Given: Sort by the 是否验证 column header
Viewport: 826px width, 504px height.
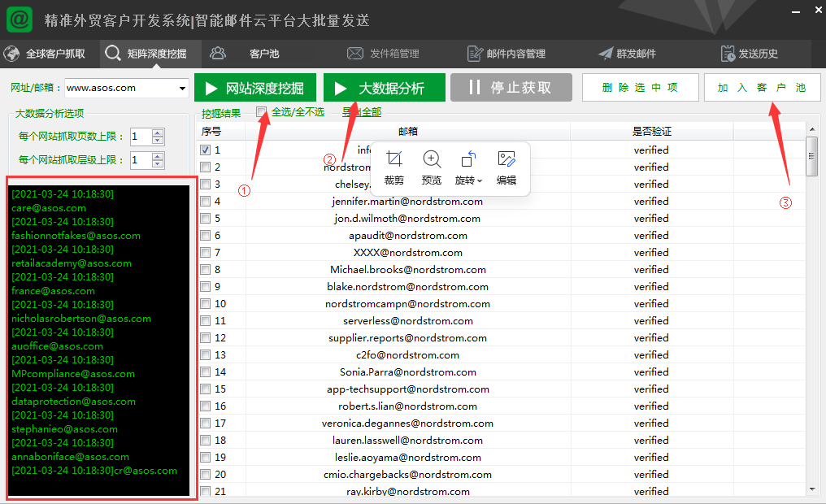Looking at the screenshot, I should click(x=652, y=132).
